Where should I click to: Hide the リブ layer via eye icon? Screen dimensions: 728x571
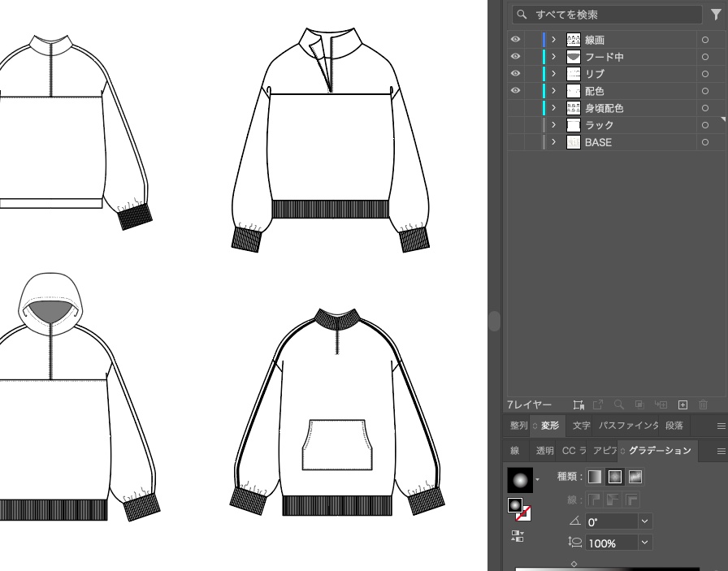click(515, 73)
